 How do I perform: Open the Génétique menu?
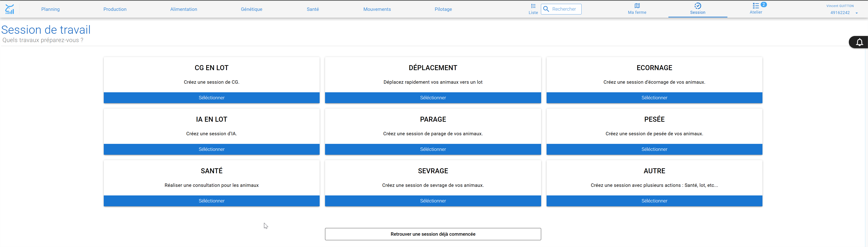(x=251, y=9)
